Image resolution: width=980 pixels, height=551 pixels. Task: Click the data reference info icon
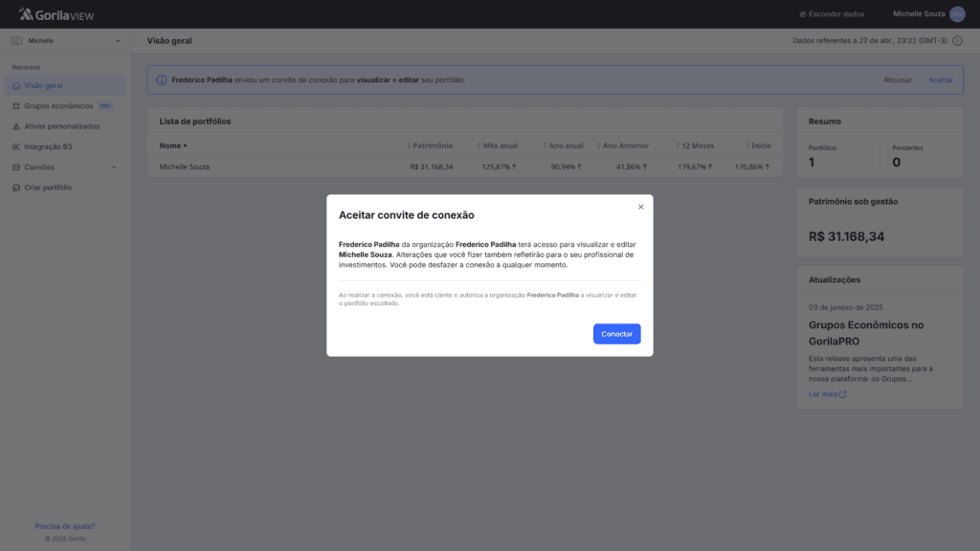[957, 41]
